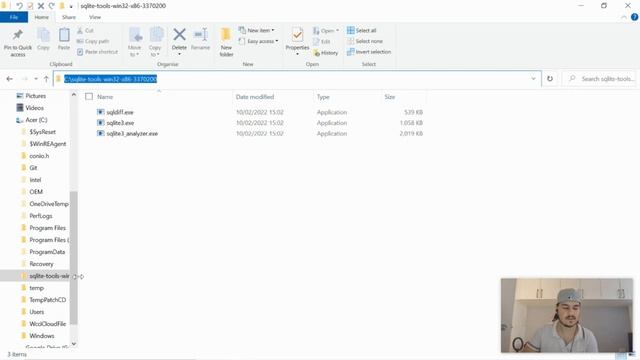Open the ProgramData folder
The image size is (640, 360).
[47, 252]
